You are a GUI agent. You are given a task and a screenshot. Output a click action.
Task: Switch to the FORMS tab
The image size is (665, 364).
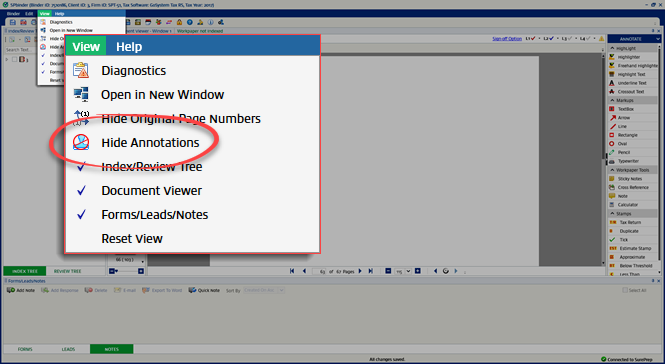pyautogui.click(x=25, y=349)
